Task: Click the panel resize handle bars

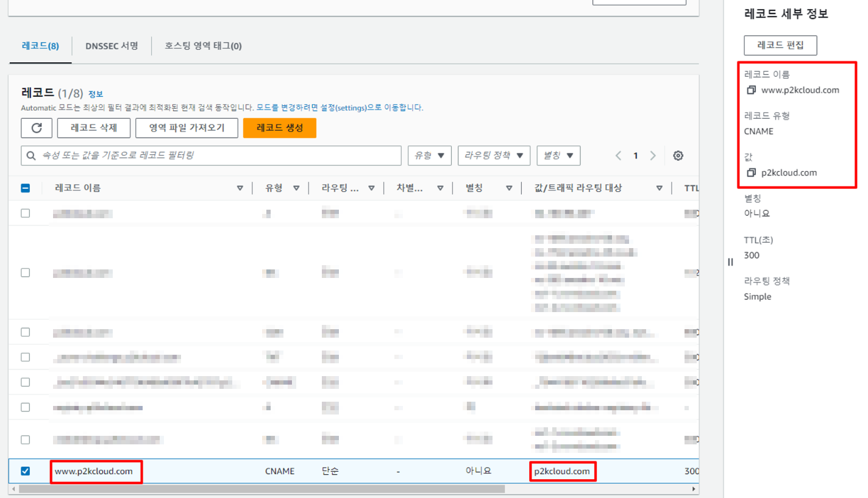Action: click(730, 262)
